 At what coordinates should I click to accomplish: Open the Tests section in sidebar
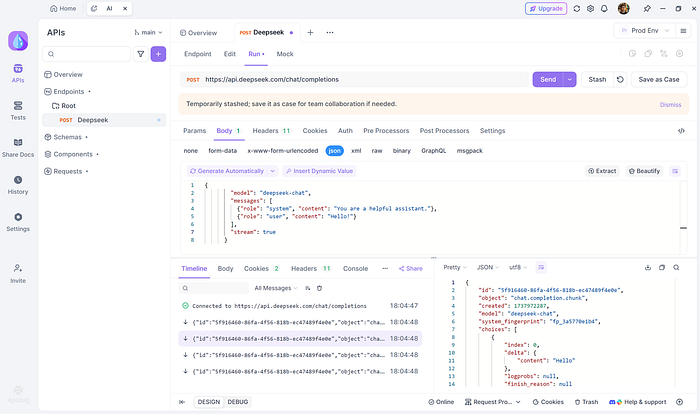pyautogui.click(x=18, y=111)
